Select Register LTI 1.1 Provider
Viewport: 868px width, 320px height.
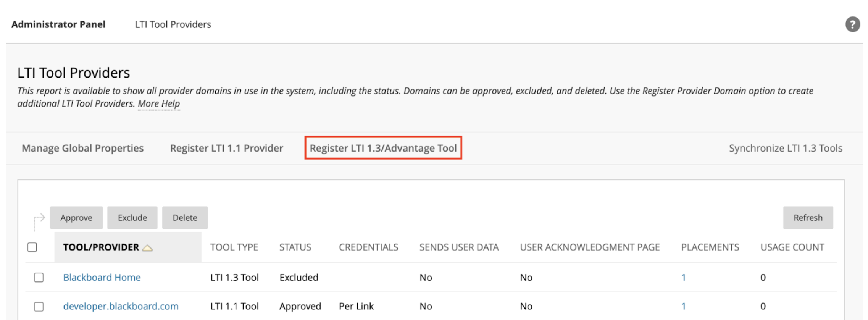coord(226,148)
